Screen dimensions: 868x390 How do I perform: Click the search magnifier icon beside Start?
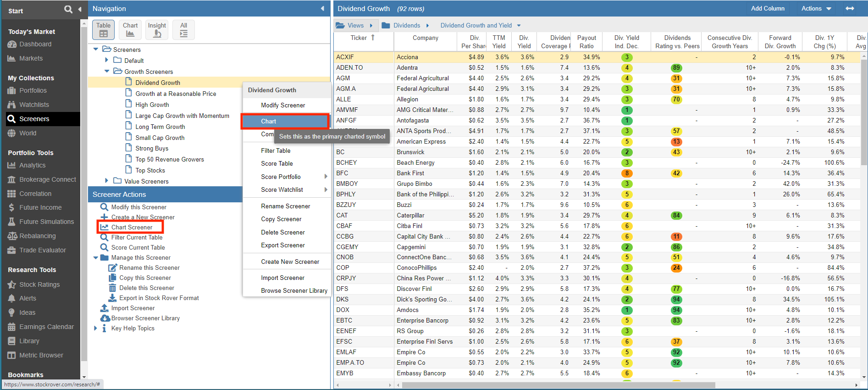[68, 9]
